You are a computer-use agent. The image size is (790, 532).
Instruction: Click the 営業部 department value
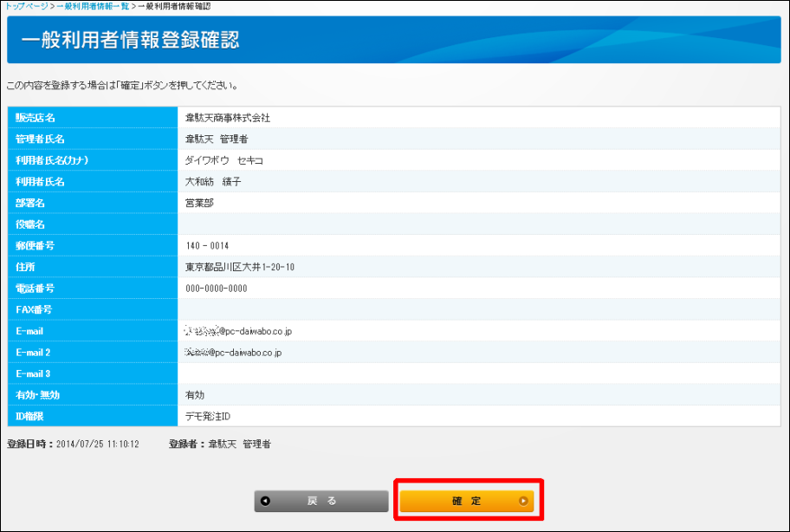[x=199, y=203]
